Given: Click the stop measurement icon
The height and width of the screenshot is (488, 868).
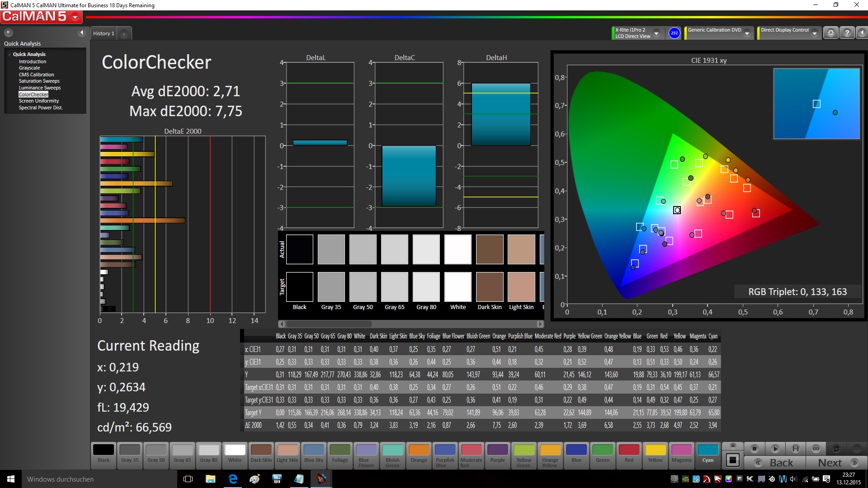Looking at the screenshot, I should (x=754, y=449).
